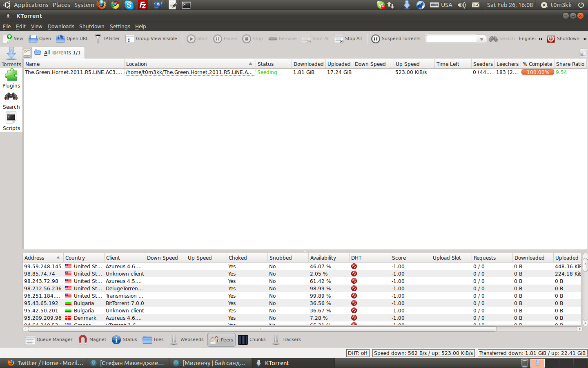Click the Remove torrent button
The width and height of the screenshot is (588, 368).
point(283,39)
